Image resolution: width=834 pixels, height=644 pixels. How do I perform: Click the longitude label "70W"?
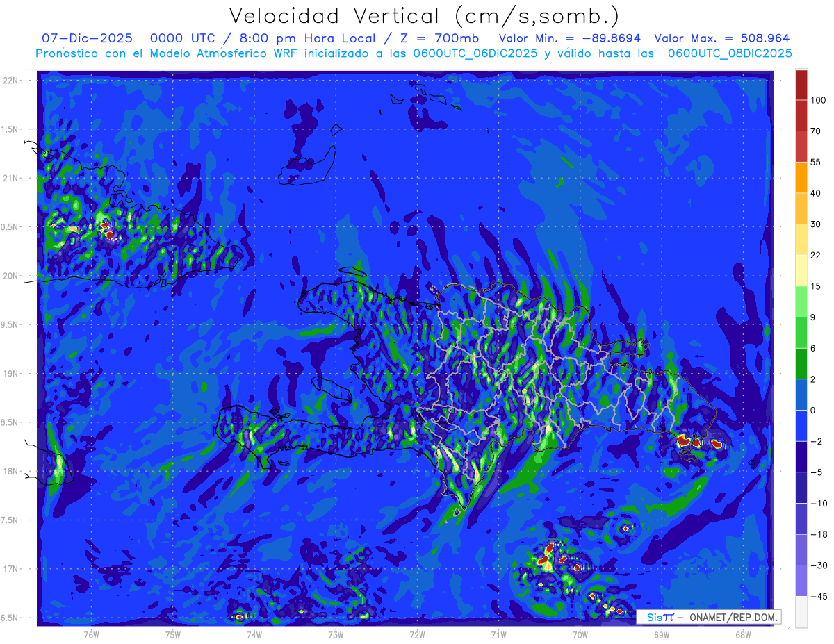(x=580, y=634)
